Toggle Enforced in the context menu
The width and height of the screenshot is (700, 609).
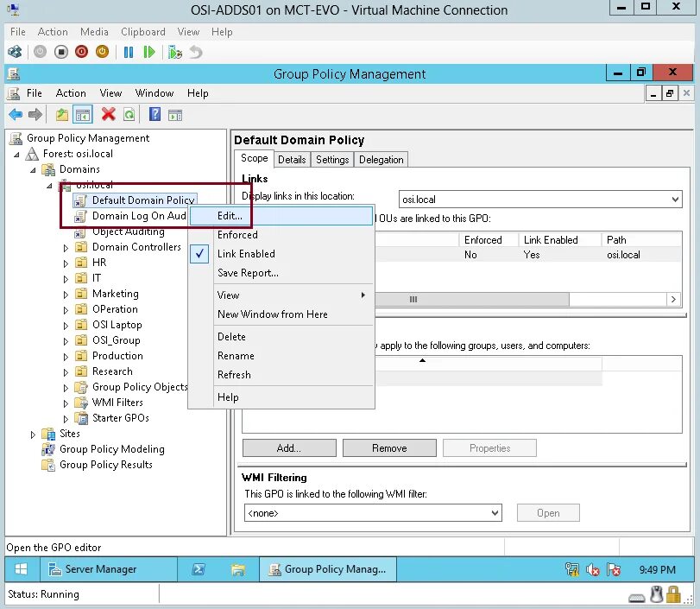coord(281,235)
